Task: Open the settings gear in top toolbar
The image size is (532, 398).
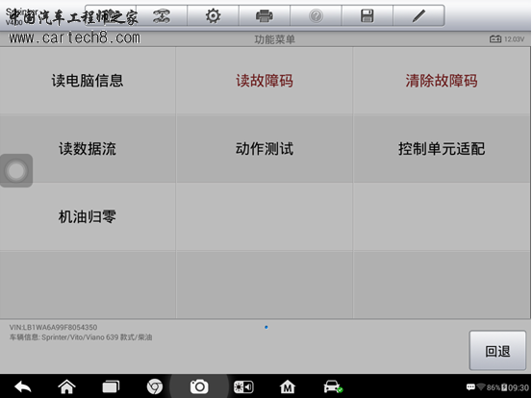Action: click(x=213, y=15)
